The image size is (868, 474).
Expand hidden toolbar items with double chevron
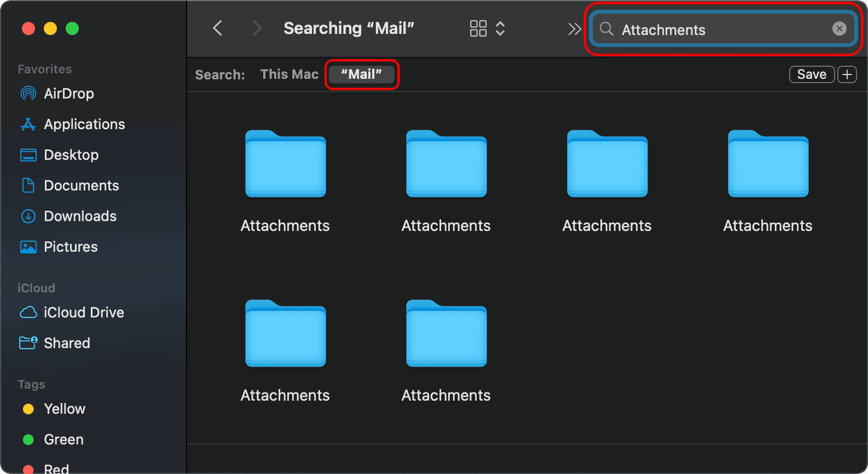574,29
